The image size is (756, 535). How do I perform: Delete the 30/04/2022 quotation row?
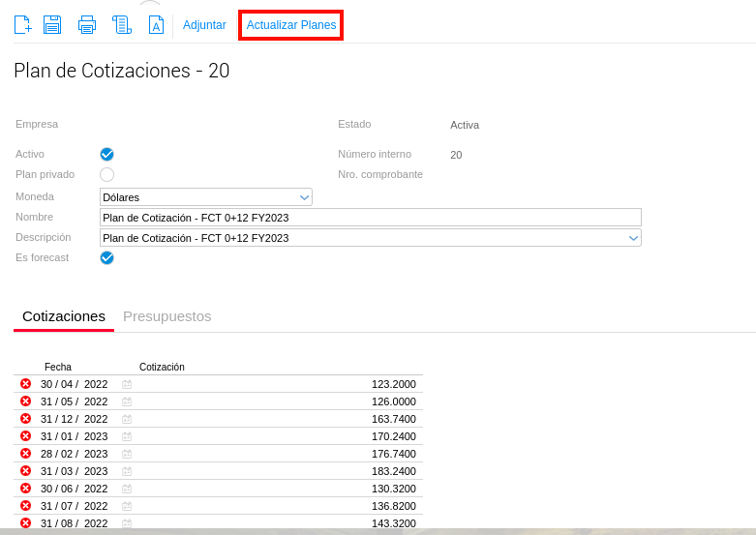tap(26, 384)
